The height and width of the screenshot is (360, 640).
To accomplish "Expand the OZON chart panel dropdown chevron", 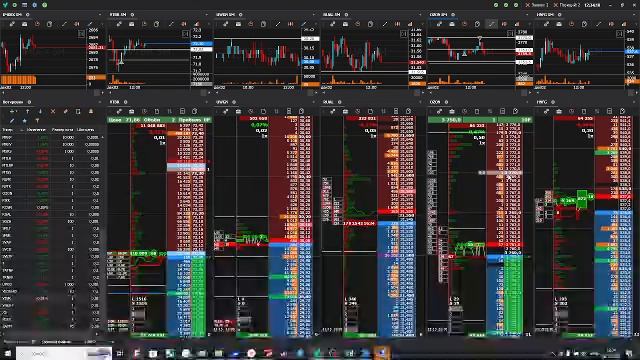I will (x=527, y=15).
